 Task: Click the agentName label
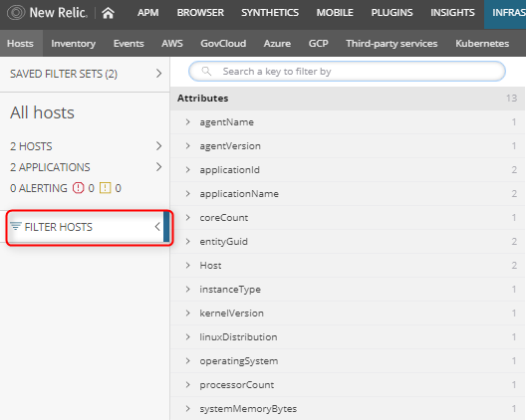tap(227, 122)
